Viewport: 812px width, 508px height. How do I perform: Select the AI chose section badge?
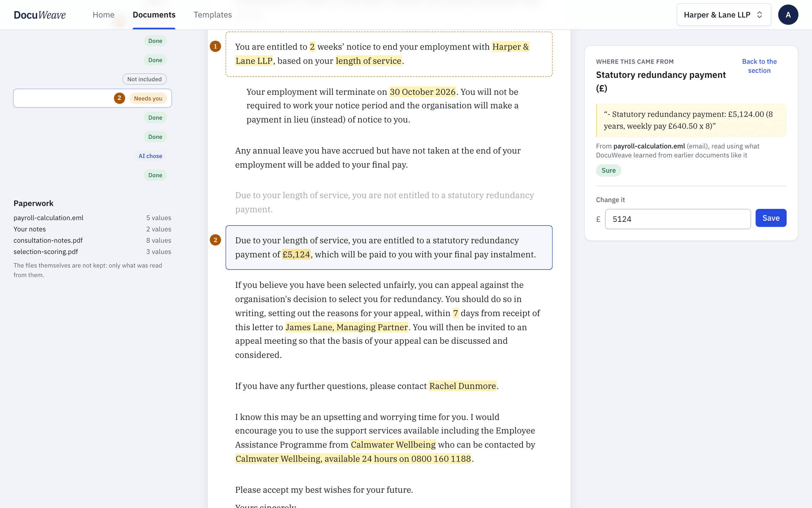(150, 156)
